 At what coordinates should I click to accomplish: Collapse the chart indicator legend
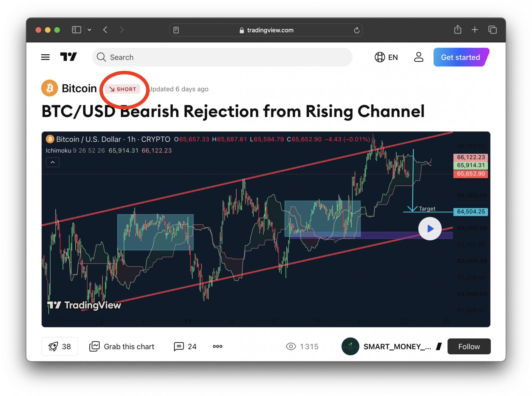(x=53, y=162)
